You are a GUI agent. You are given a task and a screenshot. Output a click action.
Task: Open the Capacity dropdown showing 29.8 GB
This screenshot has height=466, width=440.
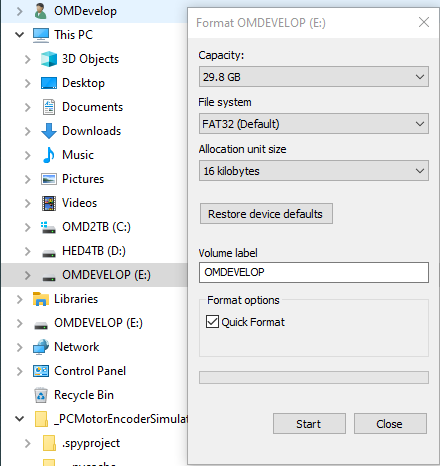314,77
